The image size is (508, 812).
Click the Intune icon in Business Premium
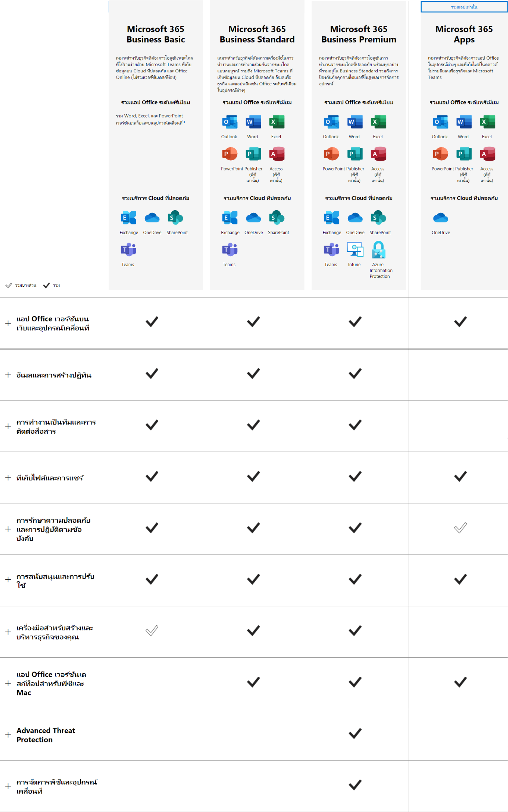[x=355, y=250]
